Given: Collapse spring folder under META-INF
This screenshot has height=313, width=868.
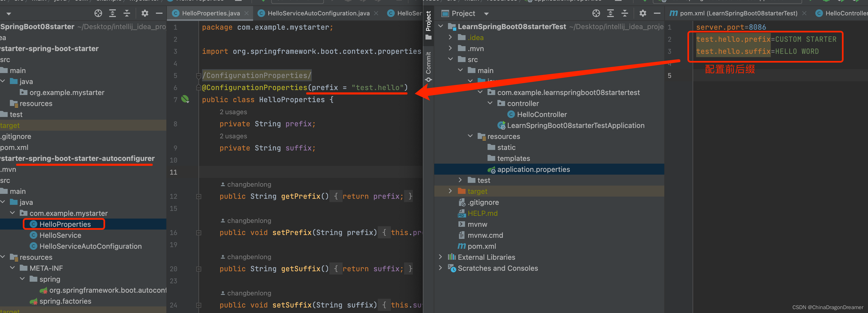Looking at the screenshot, I should click(22, 279).
